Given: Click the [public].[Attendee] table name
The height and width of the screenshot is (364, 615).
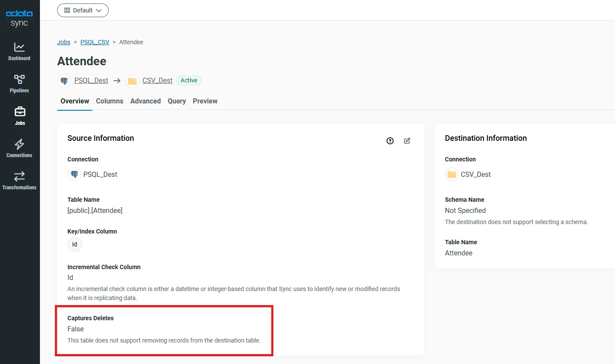Looking at the screenshot, I should [95, 210].
